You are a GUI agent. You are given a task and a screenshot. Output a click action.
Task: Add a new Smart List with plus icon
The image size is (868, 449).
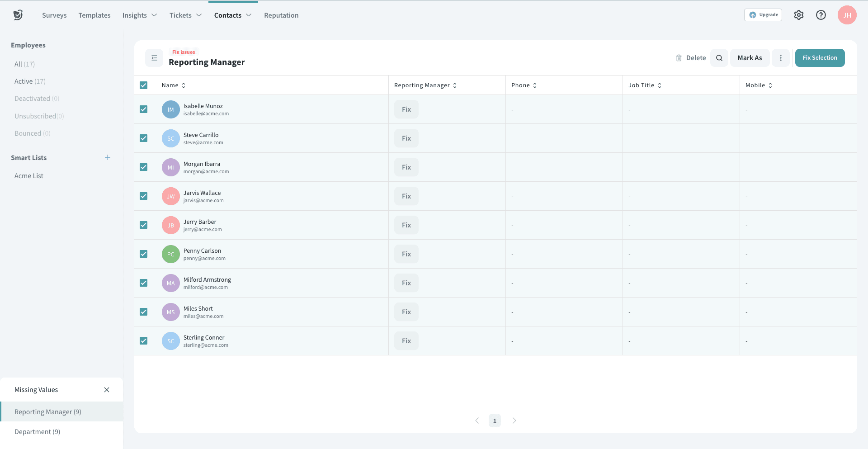pos(108,158)
